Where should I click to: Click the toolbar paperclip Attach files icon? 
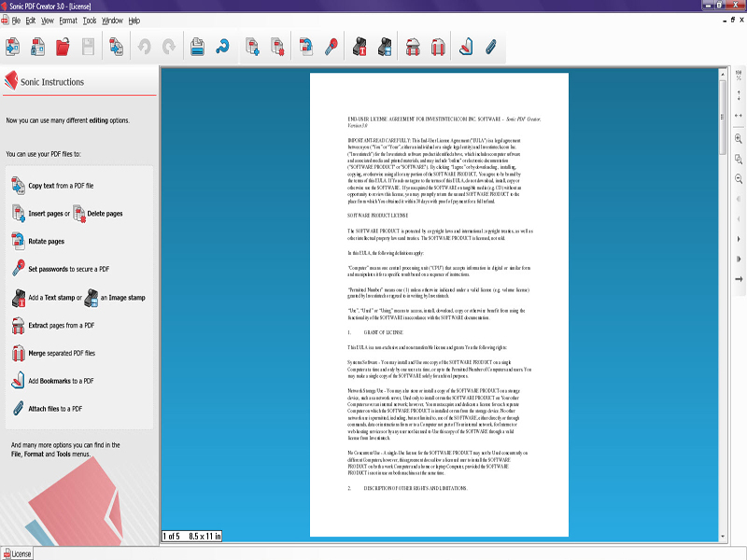point(491,48)
